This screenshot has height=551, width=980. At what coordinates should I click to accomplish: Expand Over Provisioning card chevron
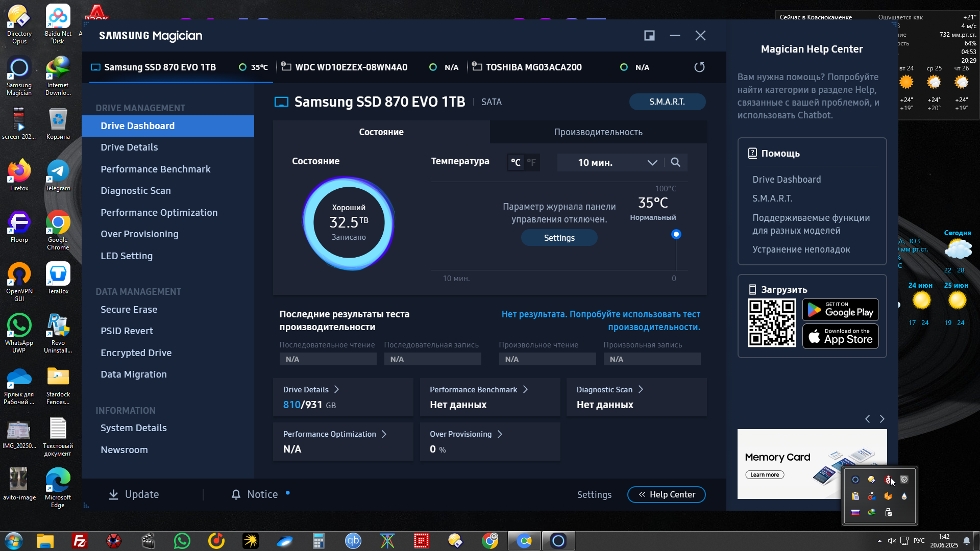pos(500,434)
